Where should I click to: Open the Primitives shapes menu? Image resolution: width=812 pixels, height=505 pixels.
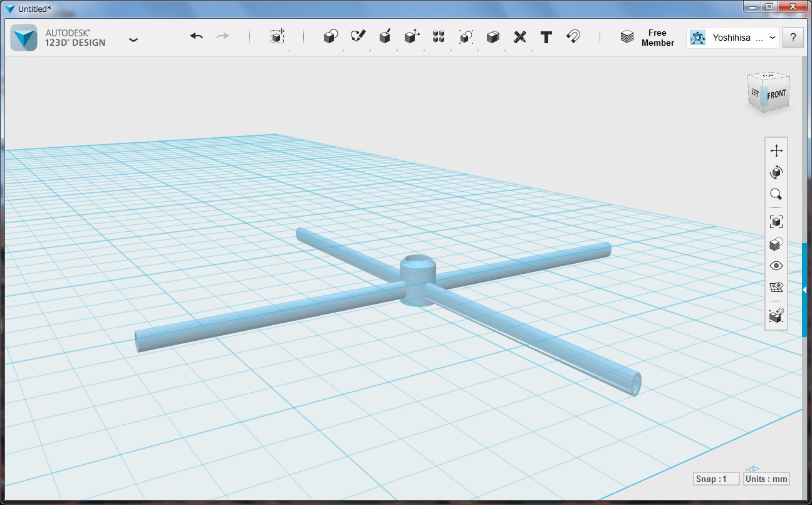[331, 36]
